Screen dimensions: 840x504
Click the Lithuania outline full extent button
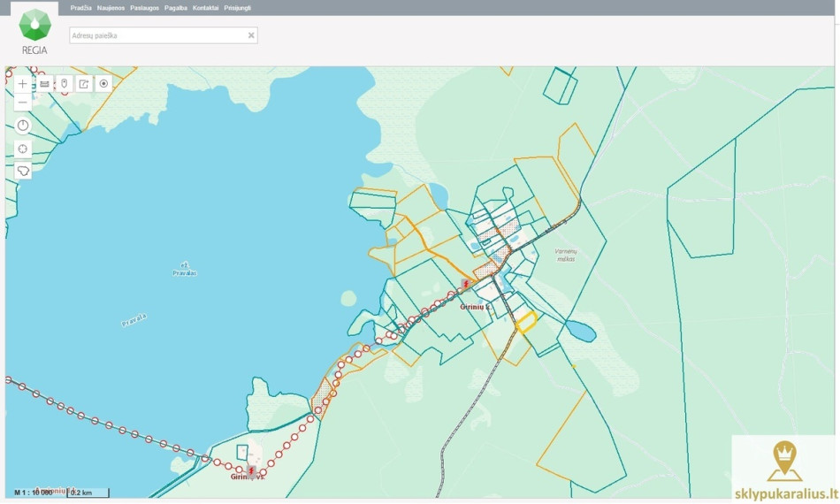(23, 171)
